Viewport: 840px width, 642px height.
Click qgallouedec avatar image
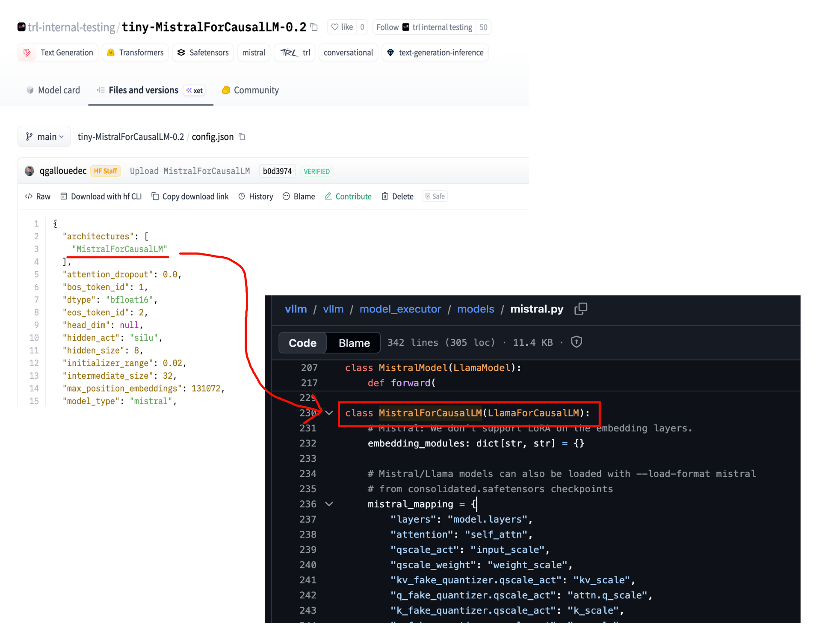30,171
